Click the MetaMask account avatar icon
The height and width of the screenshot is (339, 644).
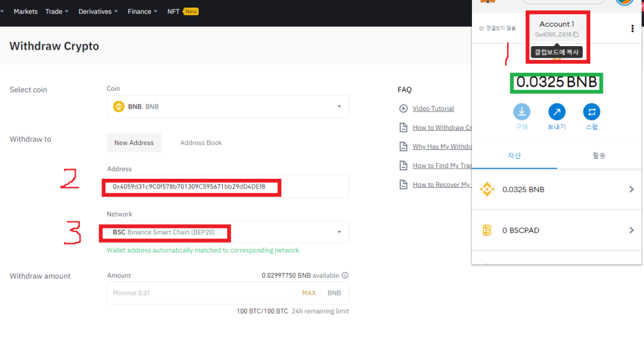[x=624, y=1]
